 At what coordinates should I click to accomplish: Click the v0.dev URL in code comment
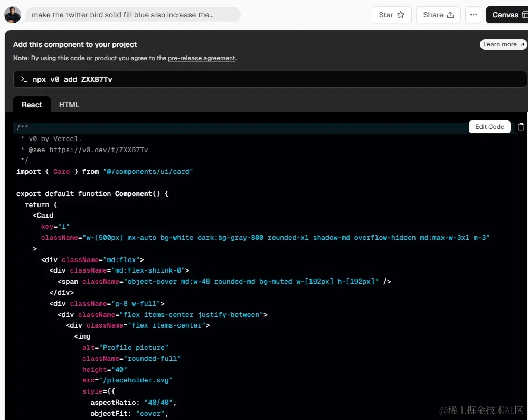point(99,150)
